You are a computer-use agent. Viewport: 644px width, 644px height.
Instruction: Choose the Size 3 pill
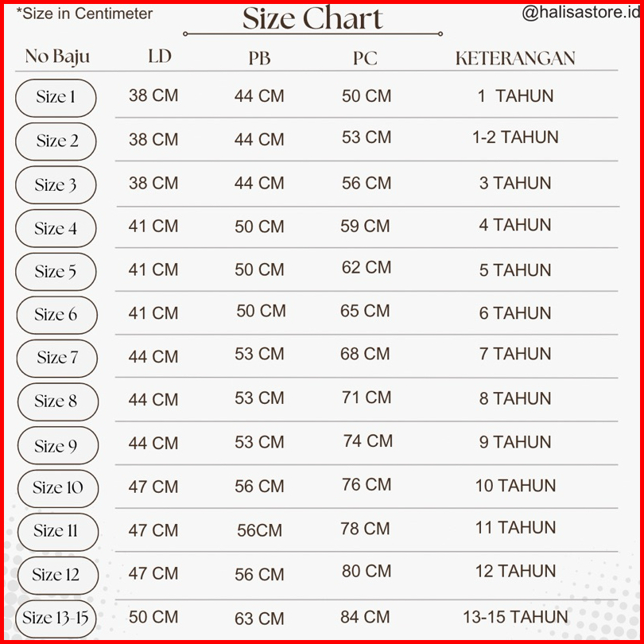56,185
